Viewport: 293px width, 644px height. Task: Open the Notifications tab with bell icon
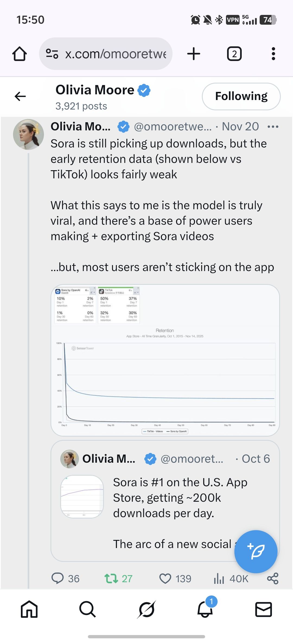click(205, 609)
